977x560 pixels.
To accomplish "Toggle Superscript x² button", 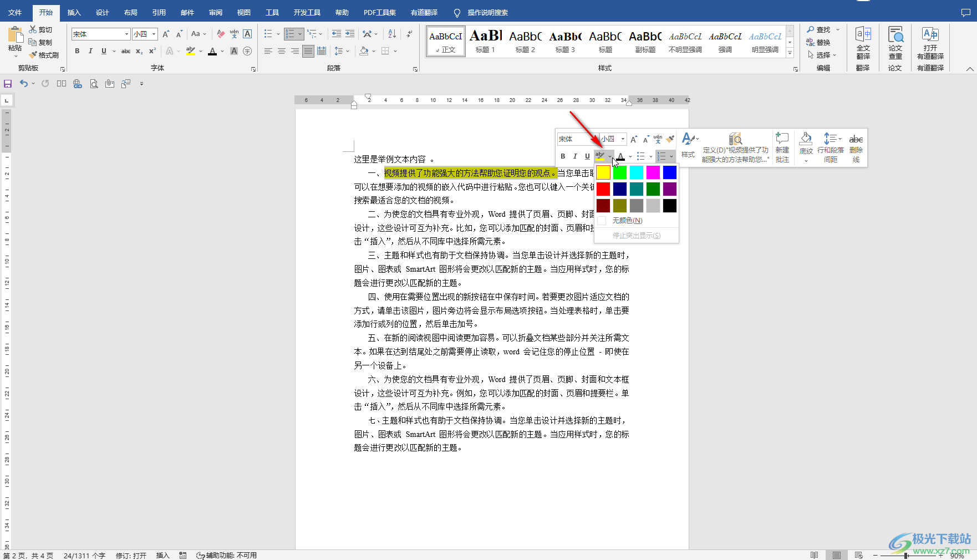I will pos(152,51).
